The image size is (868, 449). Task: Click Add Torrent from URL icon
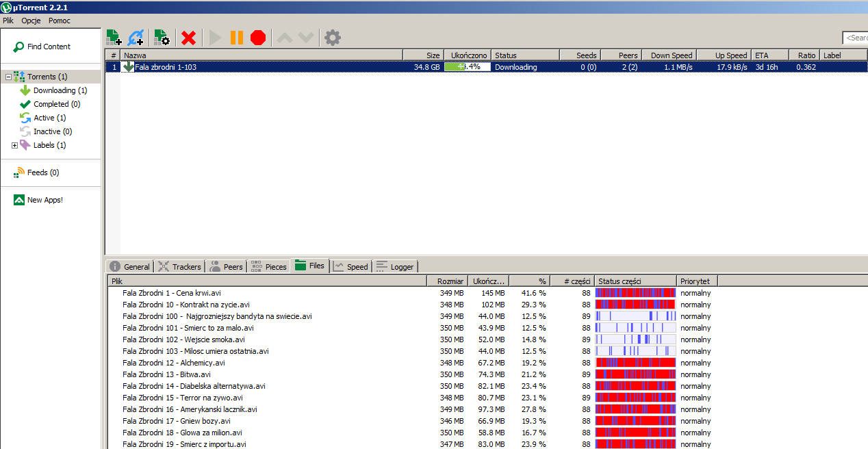coord(136,38)
